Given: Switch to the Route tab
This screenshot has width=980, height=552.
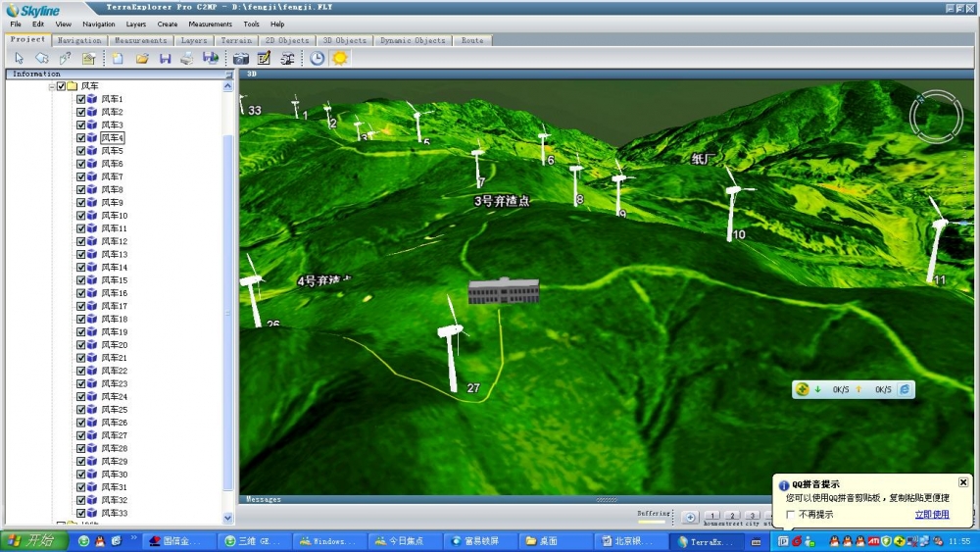Looking at the screenshot, I should pyautogui.click(x=472, y=40).
